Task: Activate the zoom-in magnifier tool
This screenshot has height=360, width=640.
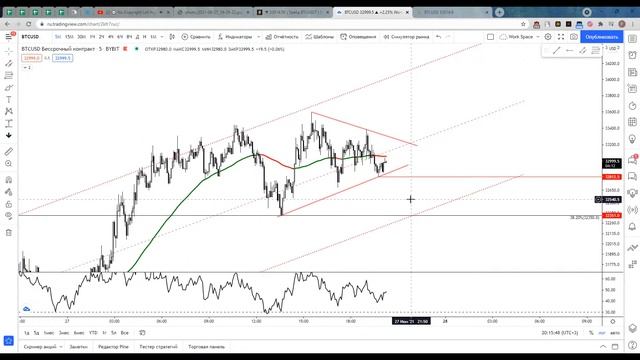Action: (9, 164)
